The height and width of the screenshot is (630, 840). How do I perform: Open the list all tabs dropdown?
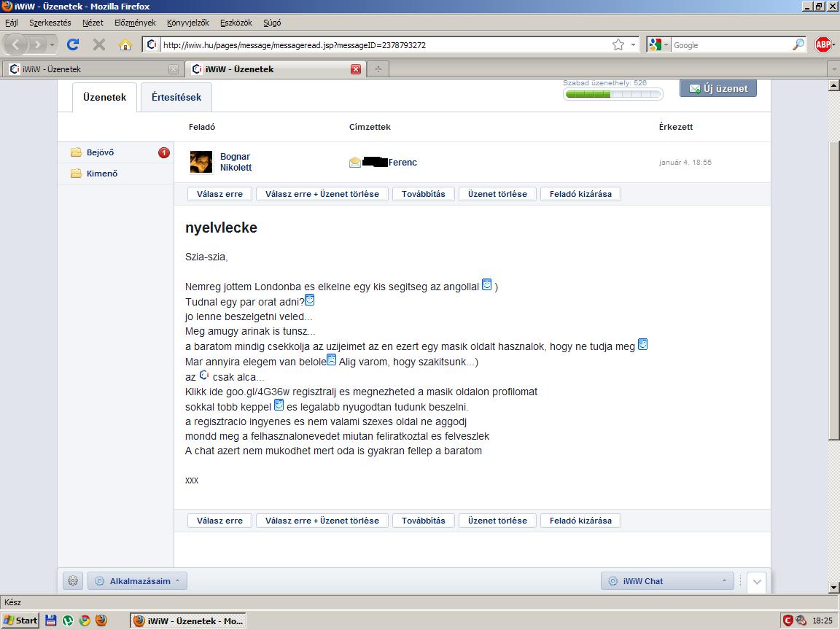pyautogui.click(x=833, y=69)
